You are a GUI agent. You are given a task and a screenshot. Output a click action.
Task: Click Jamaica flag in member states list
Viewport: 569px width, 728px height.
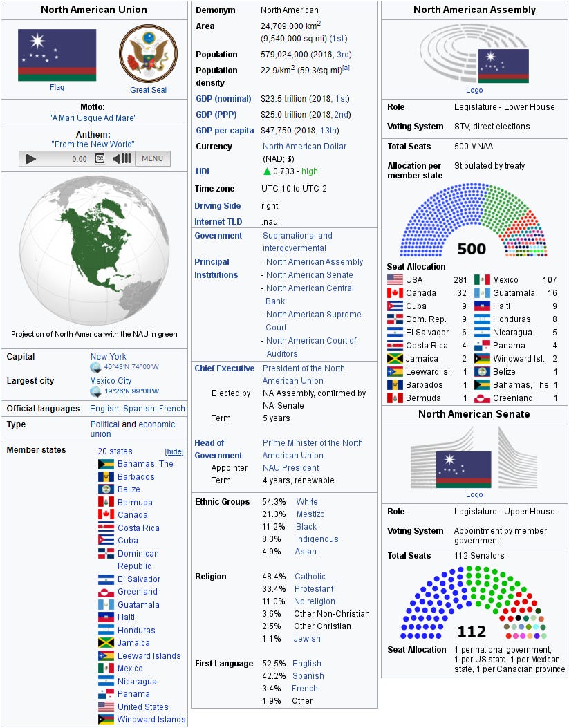106,643
